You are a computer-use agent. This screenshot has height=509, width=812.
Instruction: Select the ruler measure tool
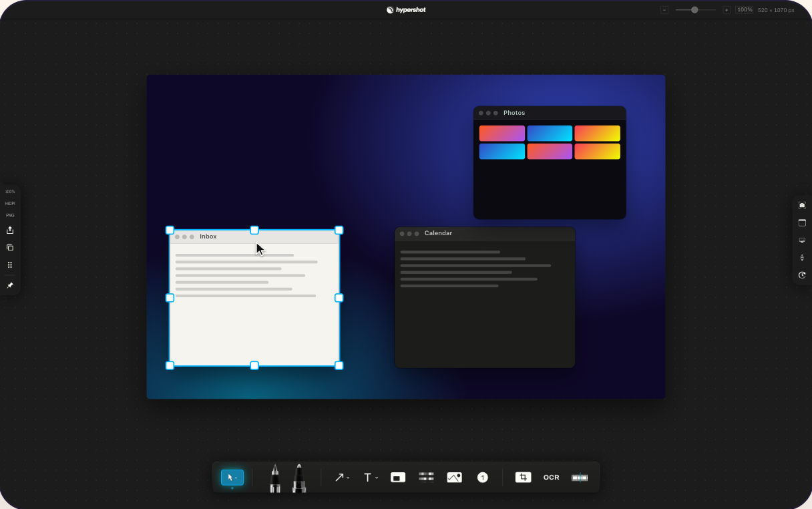pos(580,478)
